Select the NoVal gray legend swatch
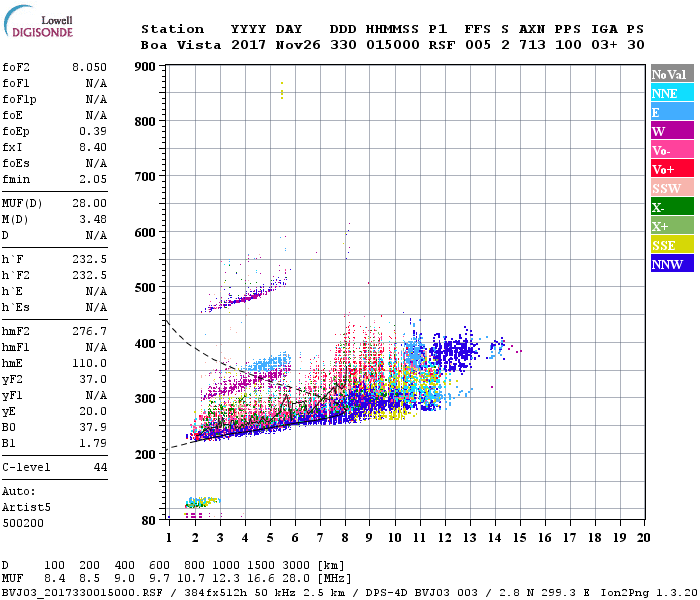The width and height of the screenshot is (700, 600). click(x=672, y=74)
